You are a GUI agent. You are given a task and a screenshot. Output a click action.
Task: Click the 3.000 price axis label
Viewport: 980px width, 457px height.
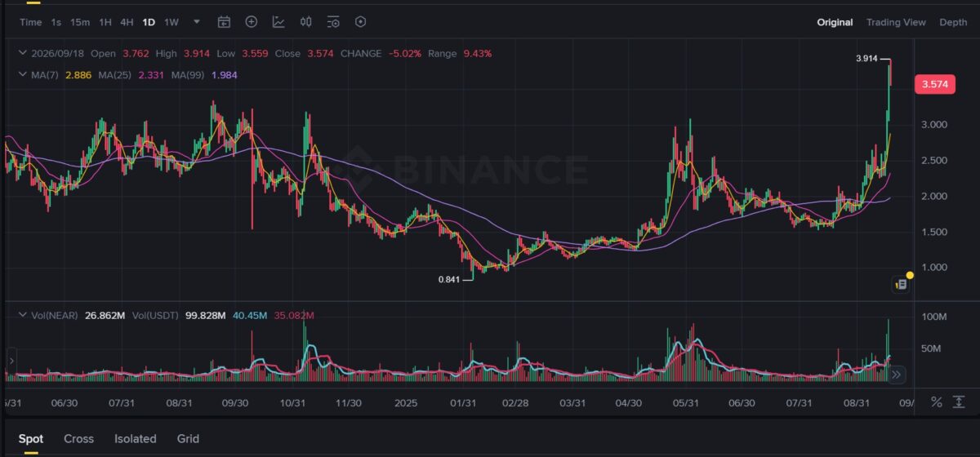(x=934, y=125)
